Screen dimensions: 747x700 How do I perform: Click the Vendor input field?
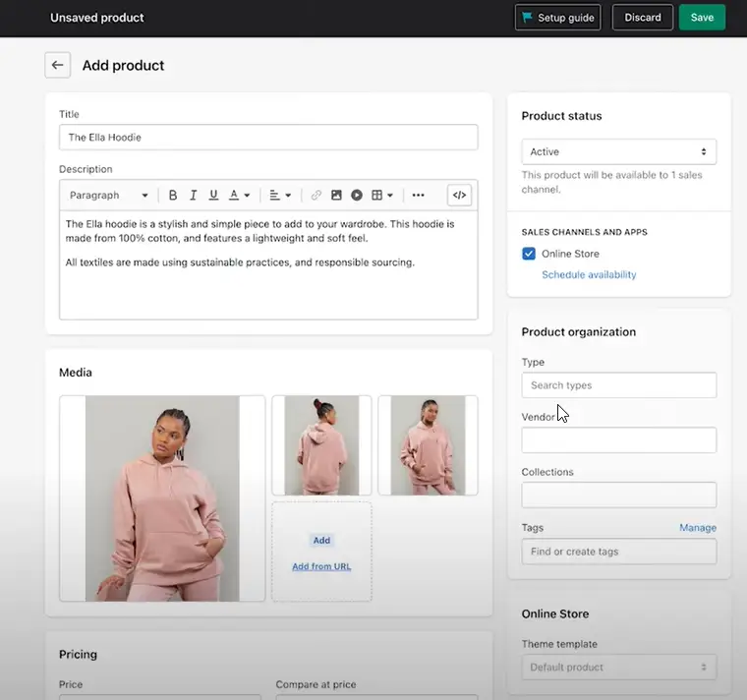tap(619, 439)
